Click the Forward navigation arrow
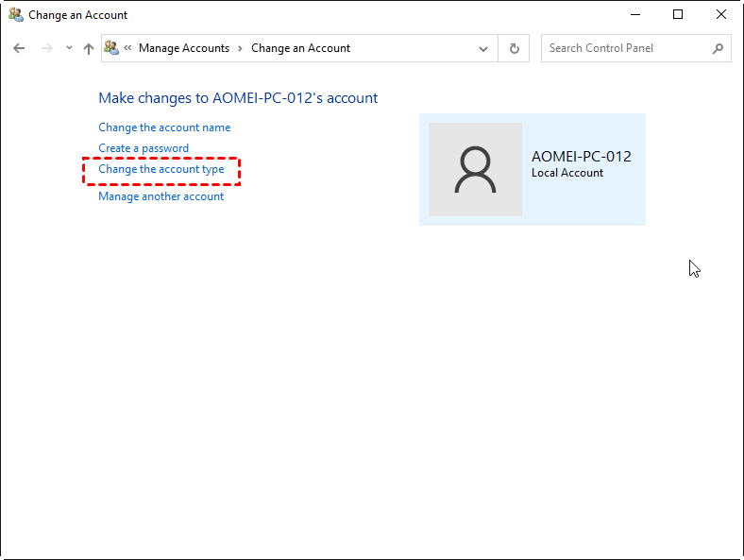 46,48
